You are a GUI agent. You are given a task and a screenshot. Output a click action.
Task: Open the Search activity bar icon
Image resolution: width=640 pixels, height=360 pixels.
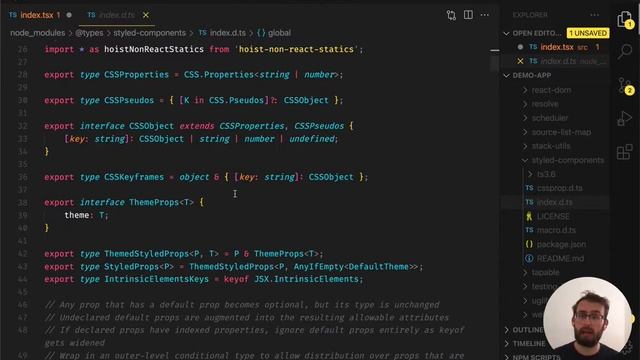pos(624,52)
